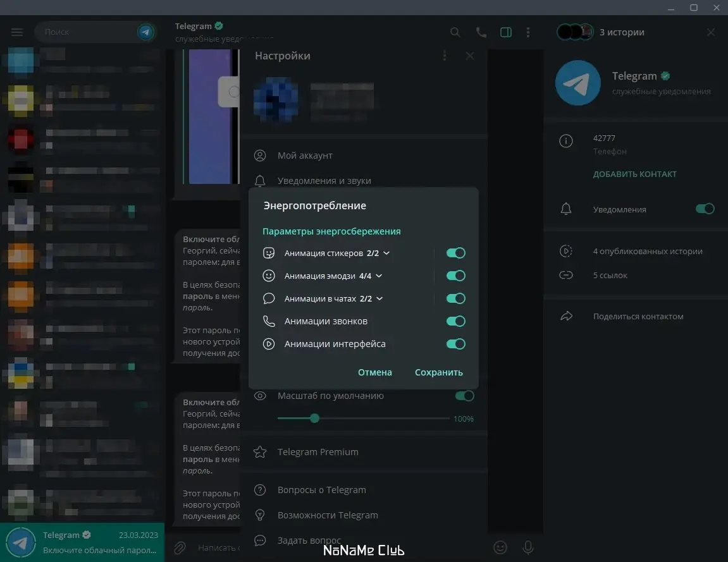Open Telegram Premium settings item
728x562 pixels.
click(364, 452)
